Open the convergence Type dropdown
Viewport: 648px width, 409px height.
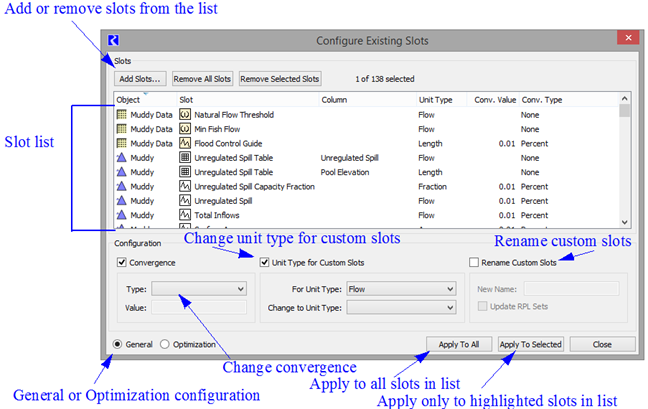click(198, 289)
